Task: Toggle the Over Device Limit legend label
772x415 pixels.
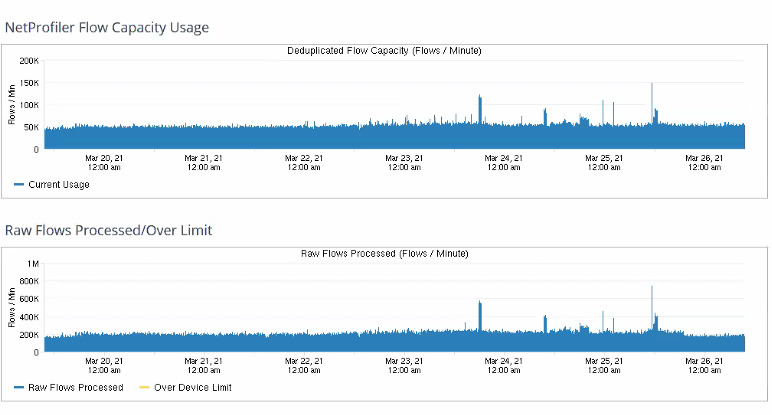Action: point(191,387)
